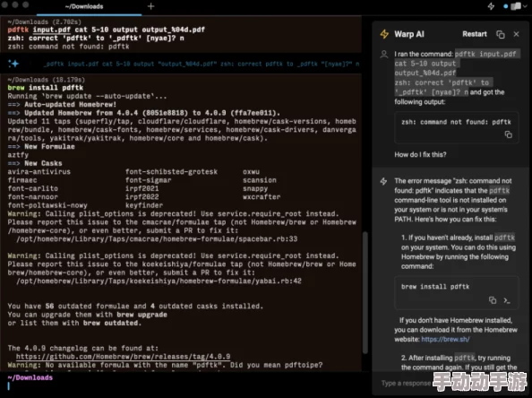Click the AI sparkle icon in command block
The height and width of the screenshot is (398, 532).
(13, 64)
